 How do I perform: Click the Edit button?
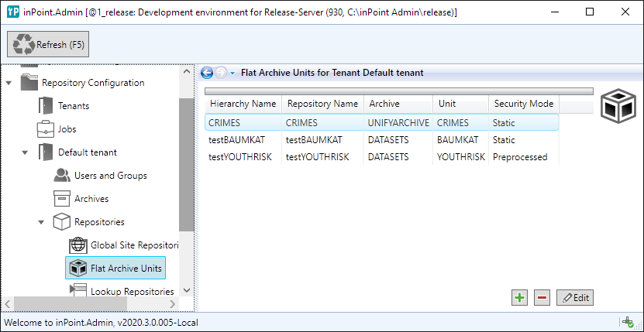pos(575,297)
